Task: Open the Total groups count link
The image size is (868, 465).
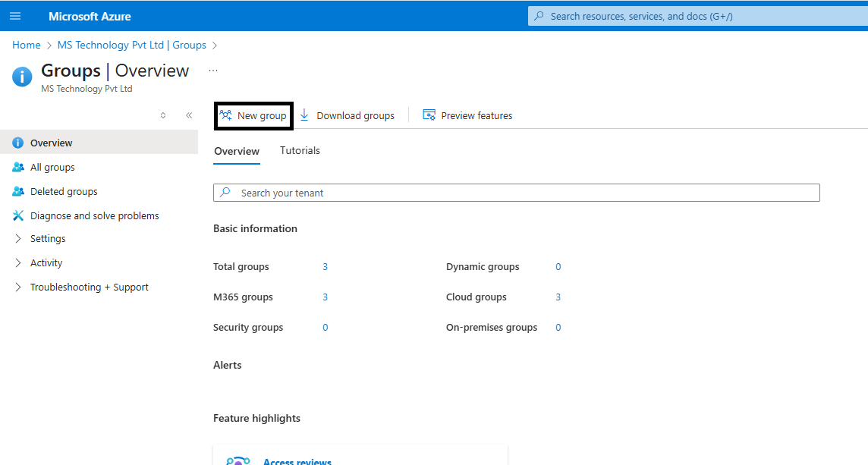Action: click(325, 266)
